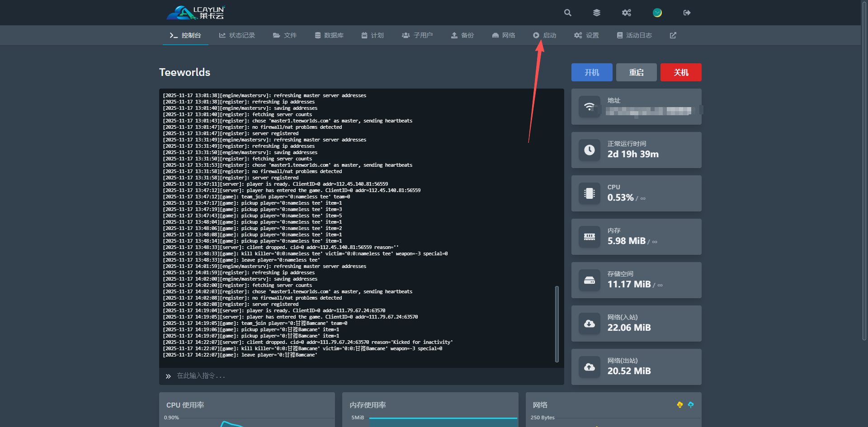Click the network outbound upload cloud icon

590,367
